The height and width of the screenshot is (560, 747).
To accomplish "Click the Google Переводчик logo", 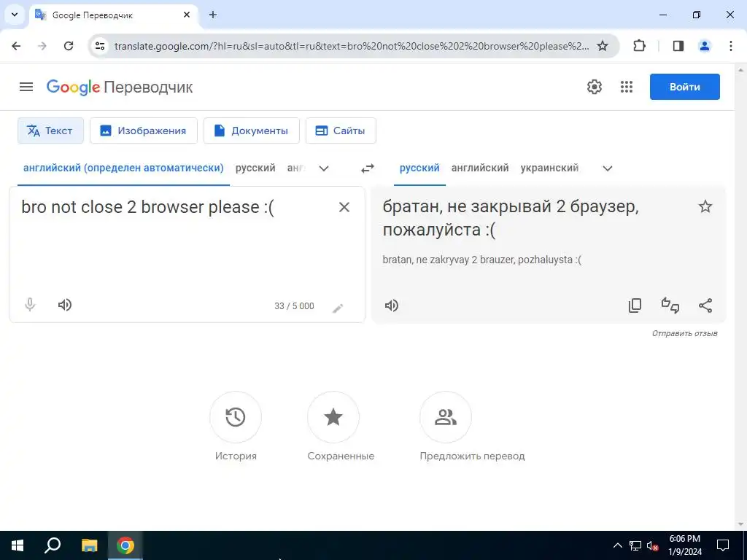I will [120, 87].
